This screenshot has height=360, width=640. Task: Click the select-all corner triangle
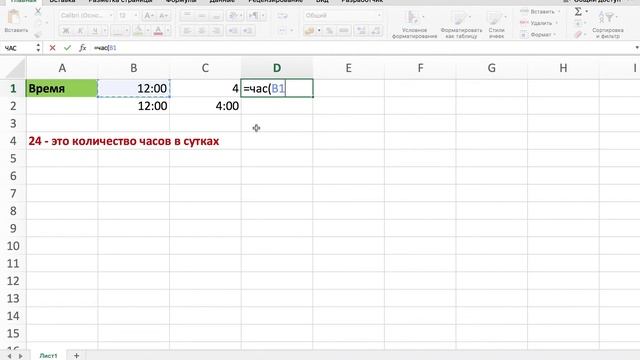coord(16,68)
